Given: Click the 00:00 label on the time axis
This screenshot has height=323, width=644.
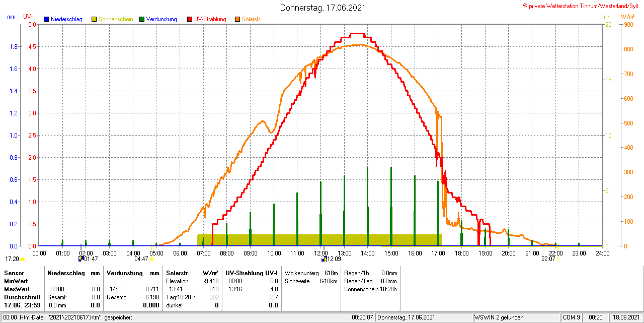Looking at the screenshot, I should tap(39, 253).
